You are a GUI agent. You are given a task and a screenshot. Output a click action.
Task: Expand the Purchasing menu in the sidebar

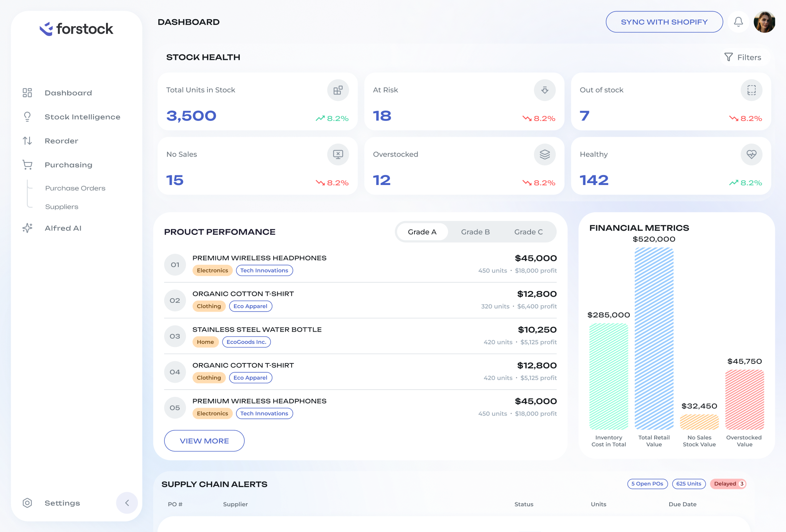[68, 165]
